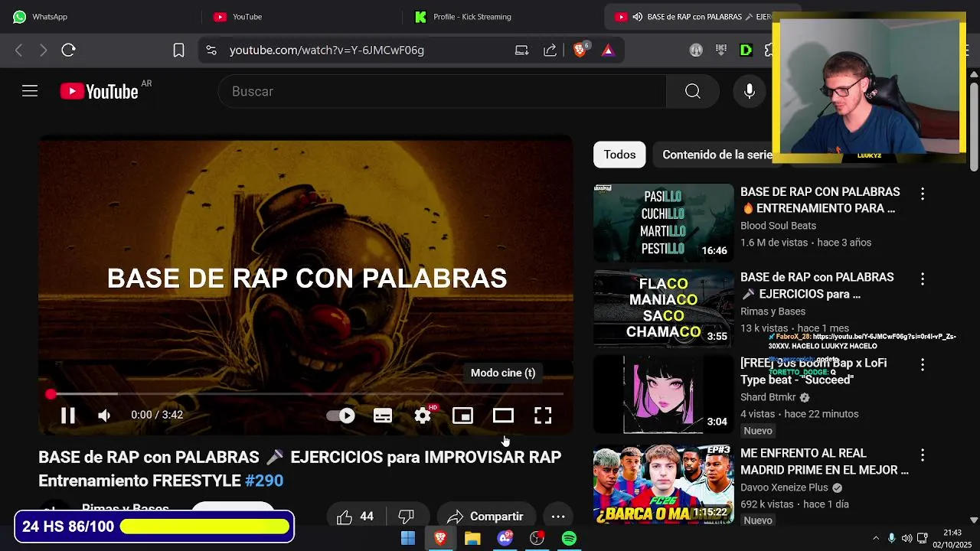Open the miniplayer icon
980x551 pixels.
(x=462, y=416)
